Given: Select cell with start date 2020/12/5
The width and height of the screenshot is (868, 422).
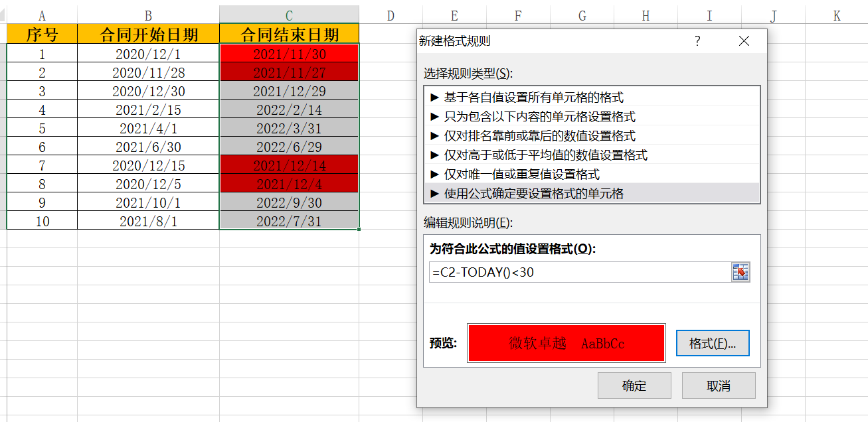Looking at the screenshot, I should point(148,184).
